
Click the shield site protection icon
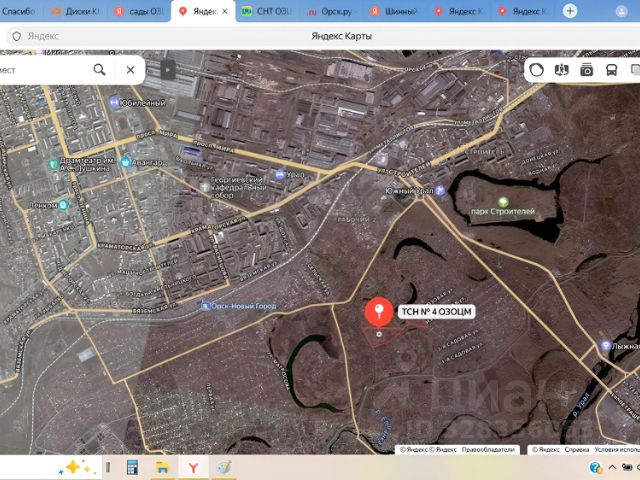[x=16, y=36]
